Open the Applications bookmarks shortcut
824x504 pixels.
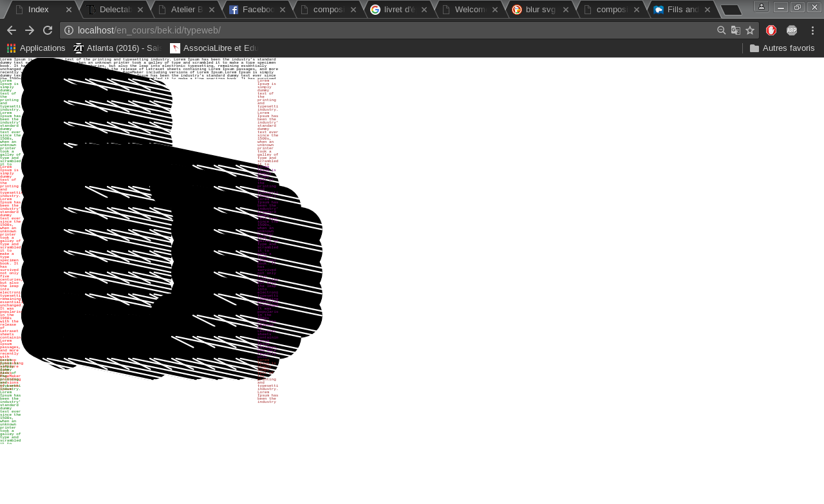[36, 48]
